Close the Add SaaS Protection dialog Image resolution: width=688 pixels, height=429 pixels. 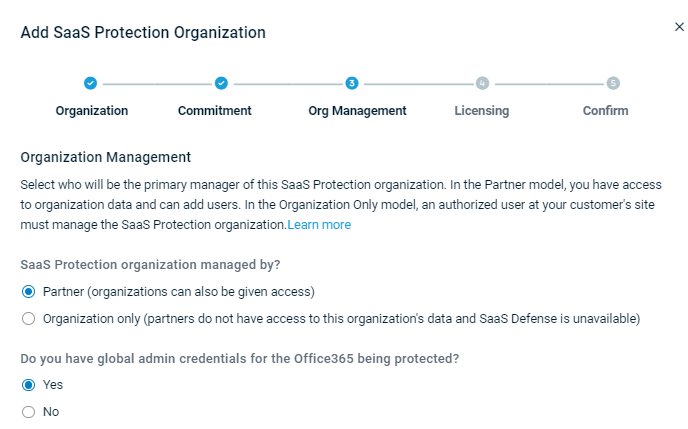679,27
